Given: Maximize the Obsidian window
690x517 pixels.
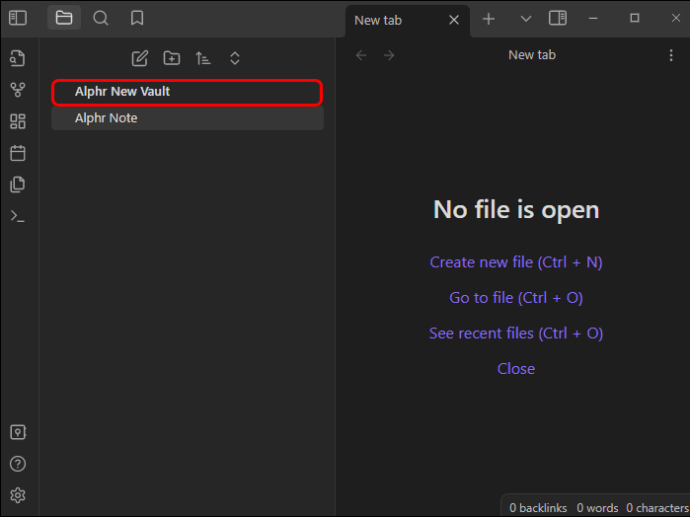Looking at the screenshot, I should click(x=635, y=18).
